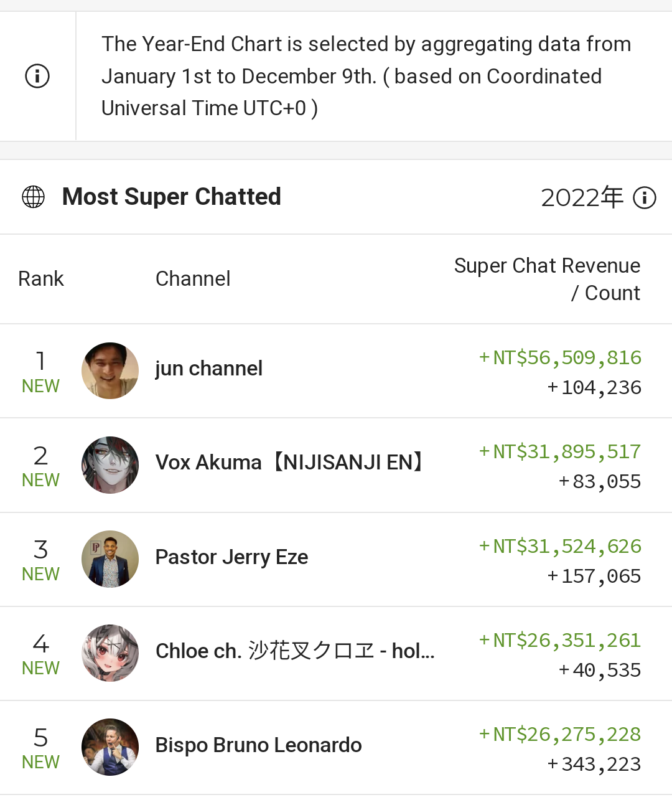
Task: Click jun channel's revenue +NT$56,509,816
Action: click(559, 358)
